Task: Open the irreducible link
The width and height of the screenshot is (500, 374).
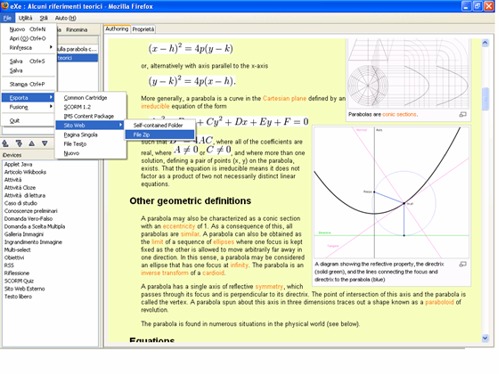Action: pos(155,106)
